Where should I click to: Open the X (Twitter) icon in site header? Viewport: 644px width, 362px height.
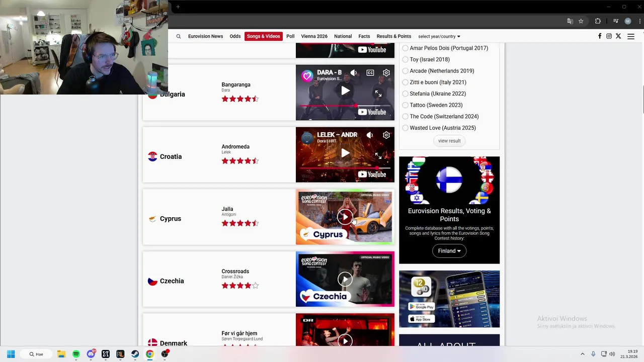[x=618, y=36]
